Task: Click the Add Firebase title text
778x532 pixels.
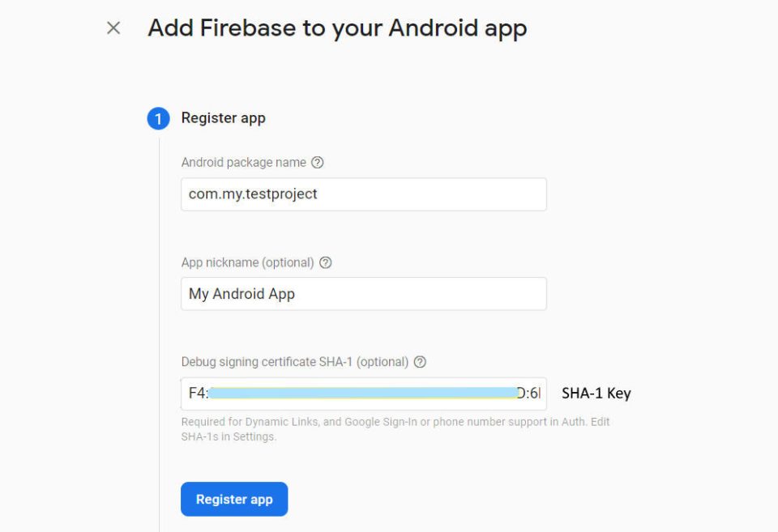Action: pyautogui.click(x=336, y=28)
